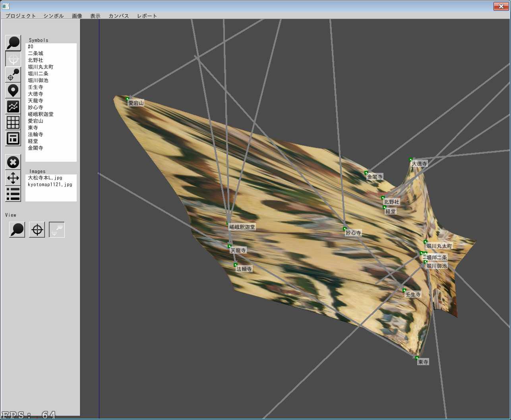Click the 北野社 label on the map
The image size is (511, 420).
tap(391, 202)
